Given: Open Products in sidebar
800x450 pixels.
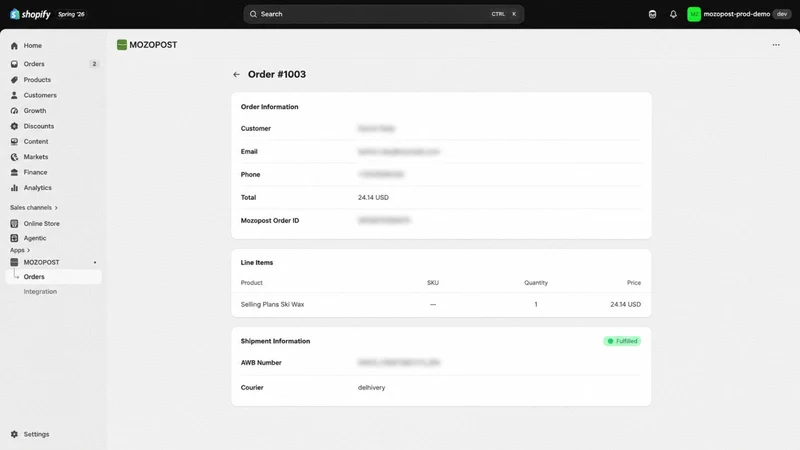Looking at the screenshot, I should tap(37, 80).
